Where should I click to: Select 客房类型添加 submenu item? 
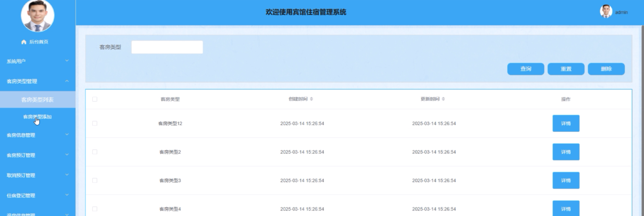38,117
